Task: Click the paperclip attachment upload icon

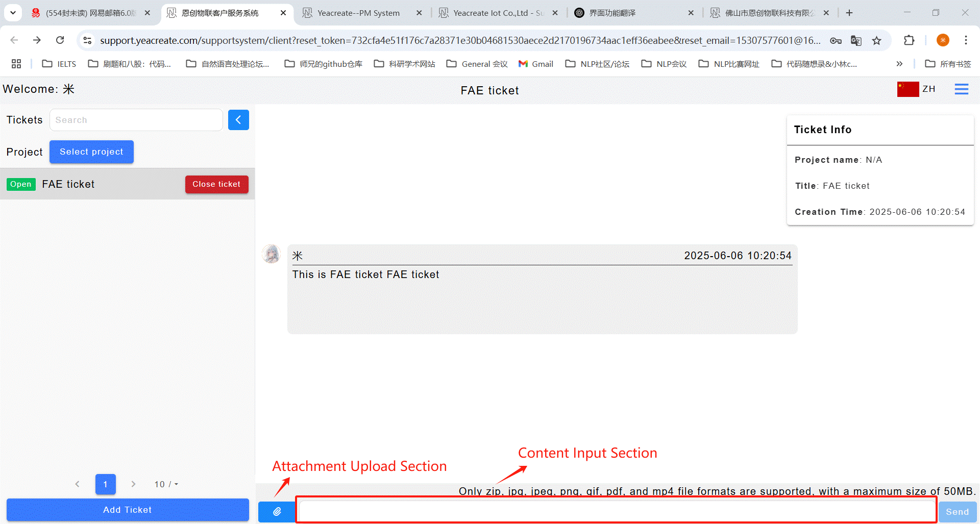Action: click(x=277, y=511)
